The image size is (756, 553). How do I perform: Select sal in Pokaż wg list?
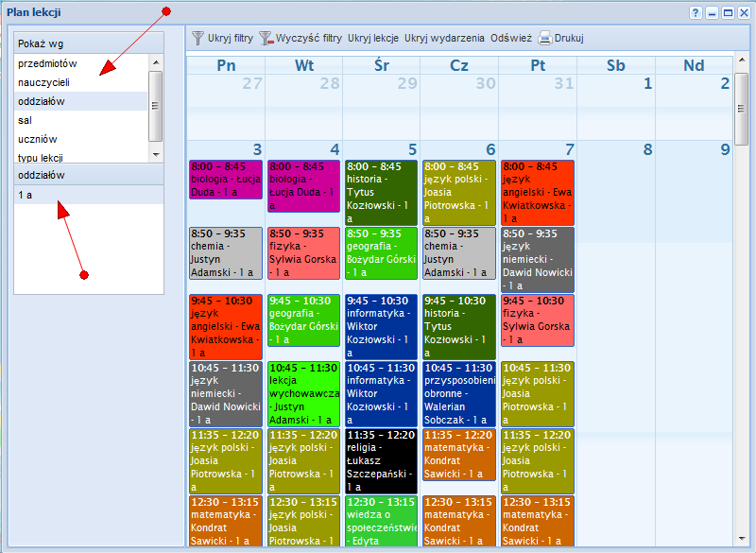tap(80, 120)
